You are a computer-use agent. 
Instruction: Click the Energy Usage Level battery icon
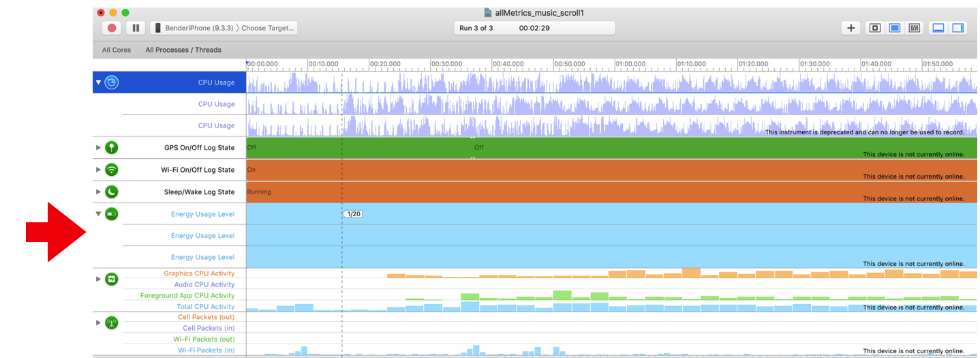click(112, 214)
